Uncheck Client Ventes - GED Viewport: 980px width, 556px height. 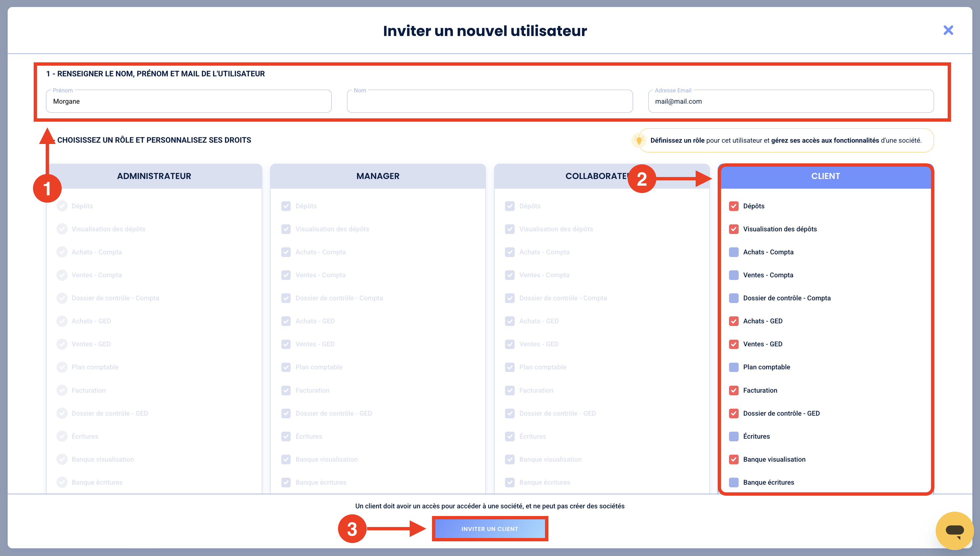pos(733,344)
